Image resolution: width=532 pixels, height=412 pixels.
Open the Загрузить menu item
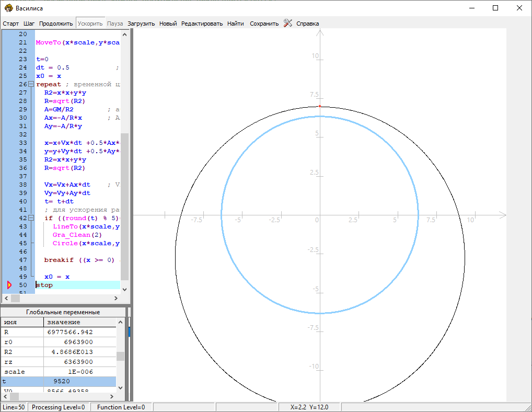[141, 24]
